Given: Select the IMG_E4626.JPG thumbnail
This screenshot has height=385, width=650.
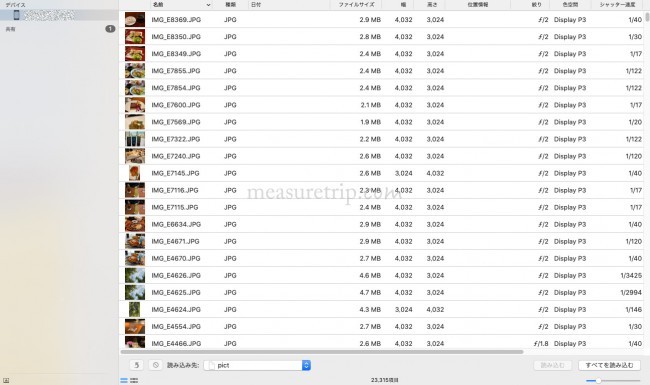Looking at the screenshot, I should pos(135,275).
